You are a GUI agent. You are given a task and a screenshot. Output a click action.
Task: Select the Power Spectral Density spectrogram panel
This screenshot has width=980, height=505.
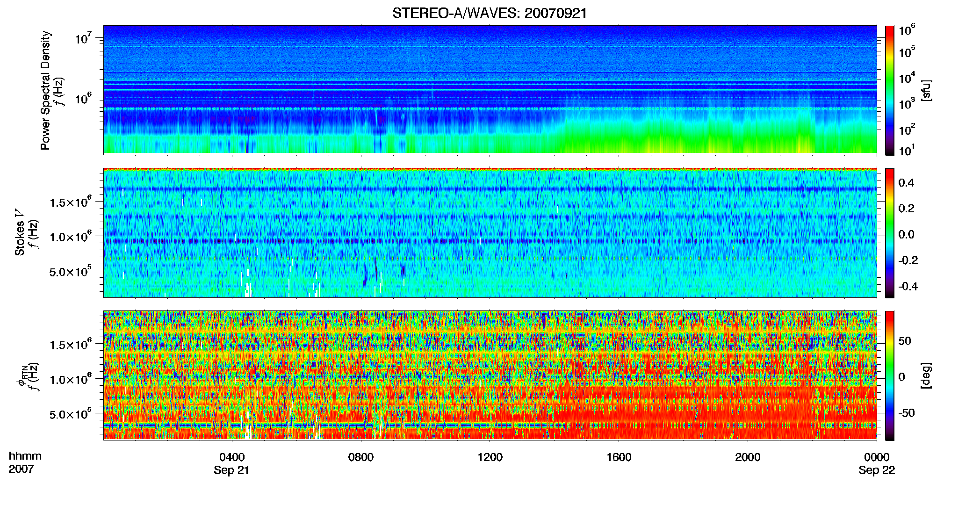[x=490, y=89]
